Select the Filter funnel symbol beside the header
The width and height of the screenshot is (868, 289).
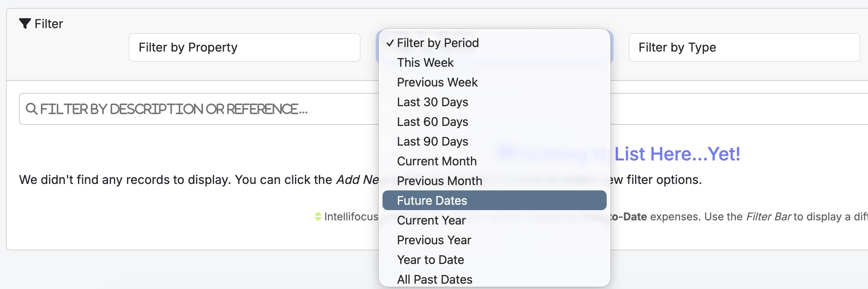pyautogui.click(x=25, y=23)
